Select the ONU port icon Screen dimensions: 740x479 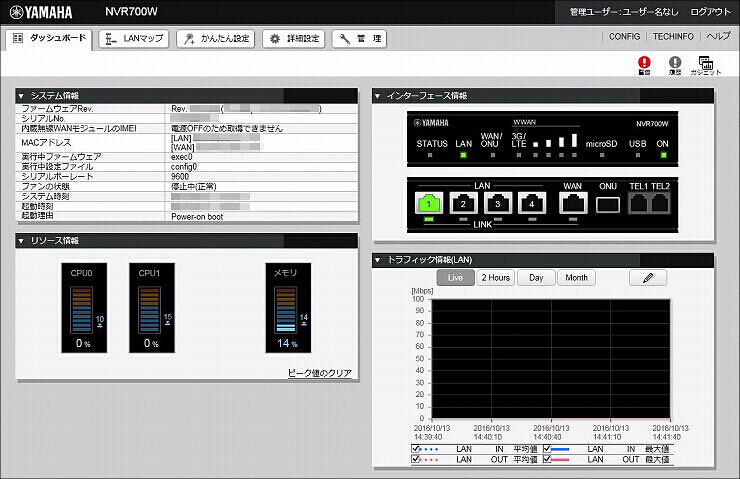pyautogui.click(x=608, y=205)
